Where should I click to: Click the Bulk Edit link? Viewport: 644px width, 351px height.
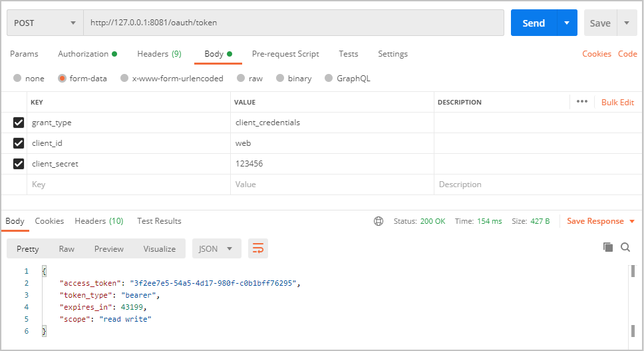(x=617, y=103)
